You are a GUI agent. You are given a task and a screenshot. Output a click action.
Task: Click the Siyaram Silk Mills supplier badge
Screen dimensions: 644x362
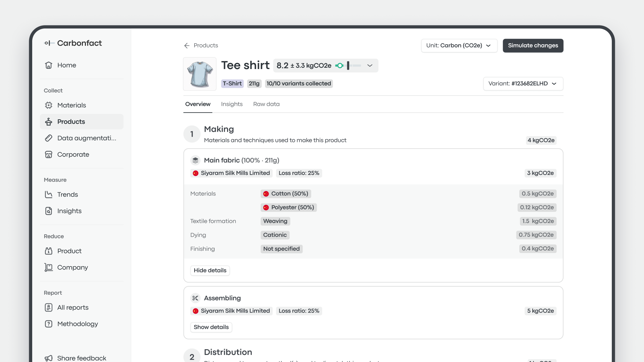coord(231,173)
